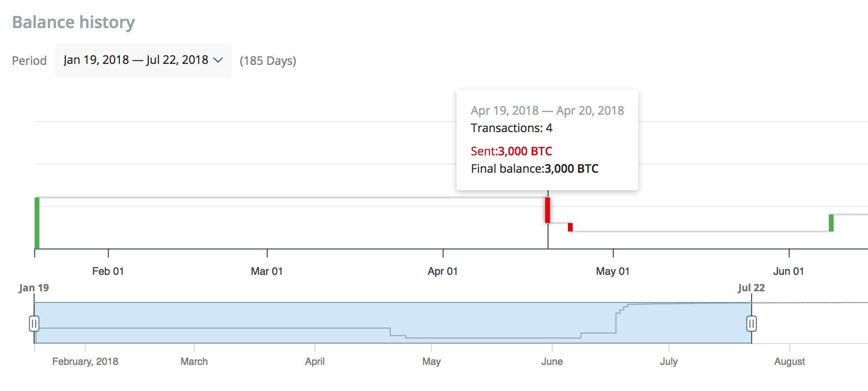The height and width of the screenshot is (391, 868).
Task: Click Sent: 3,000 BTC in the tooltip
Action: (511, 150)
